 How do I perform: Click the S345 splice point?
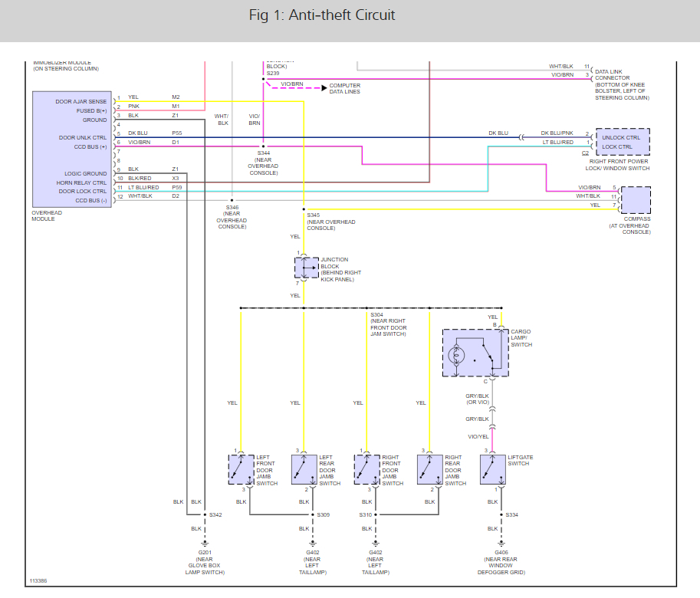[x=304, y=209]
